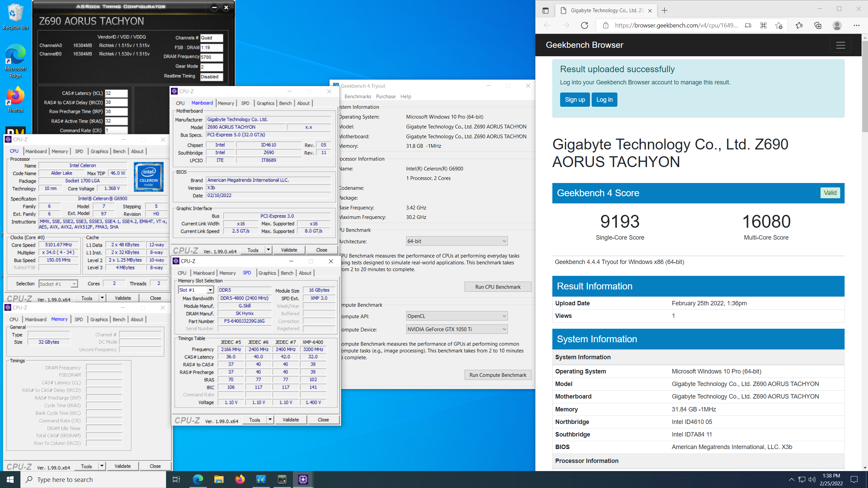Minimize the ASRock Timing Configurator
The width and height of the screenshot is (868, 488).
pos(214,7)
